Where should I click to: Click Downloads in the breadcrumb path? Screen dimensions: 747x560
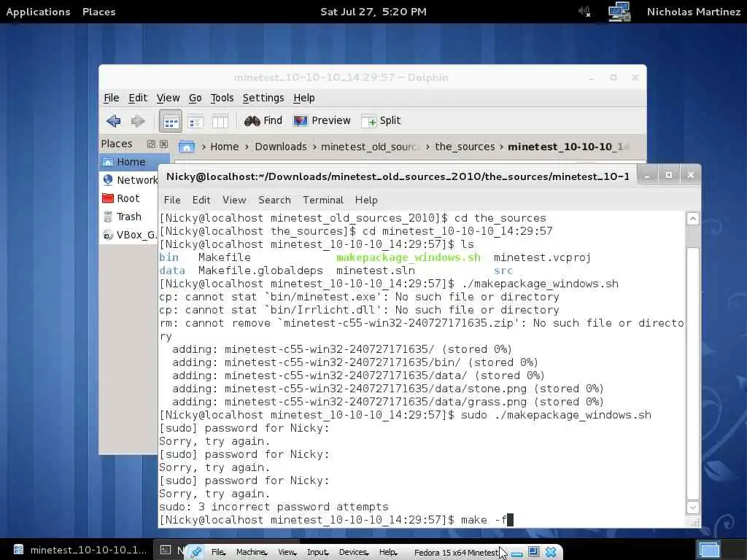pyautogui.click(x=281, y=147)
